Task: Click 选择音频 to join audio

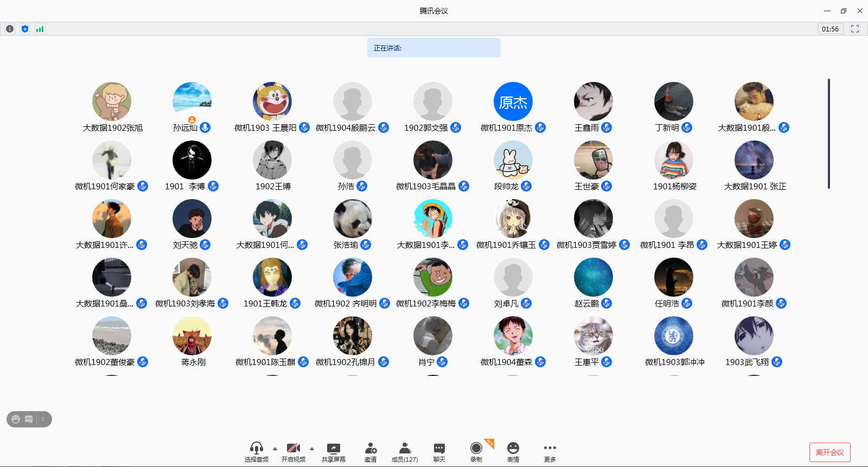Action: [256, 452]
